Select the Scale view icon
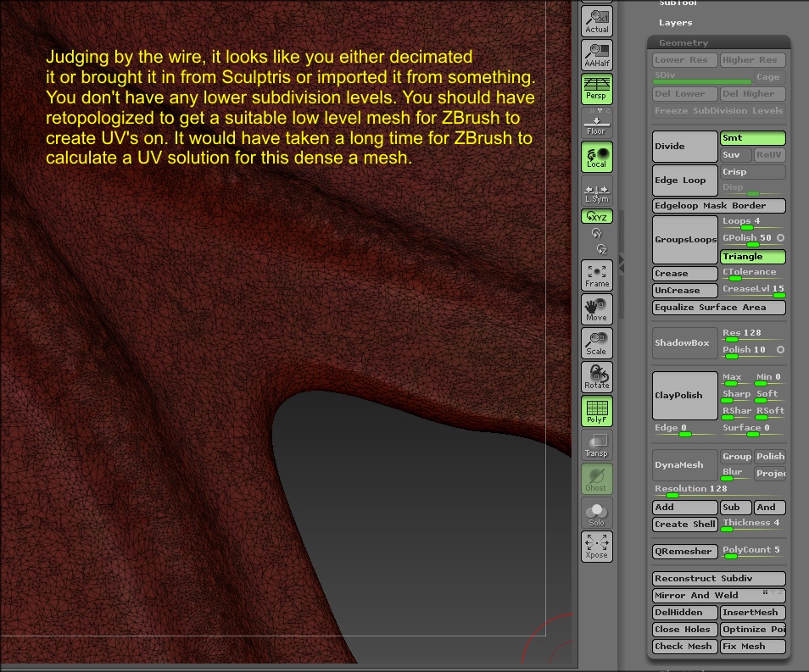Viewport: 809px width, 672px height. pyautogui.click(x=597, y=343)
